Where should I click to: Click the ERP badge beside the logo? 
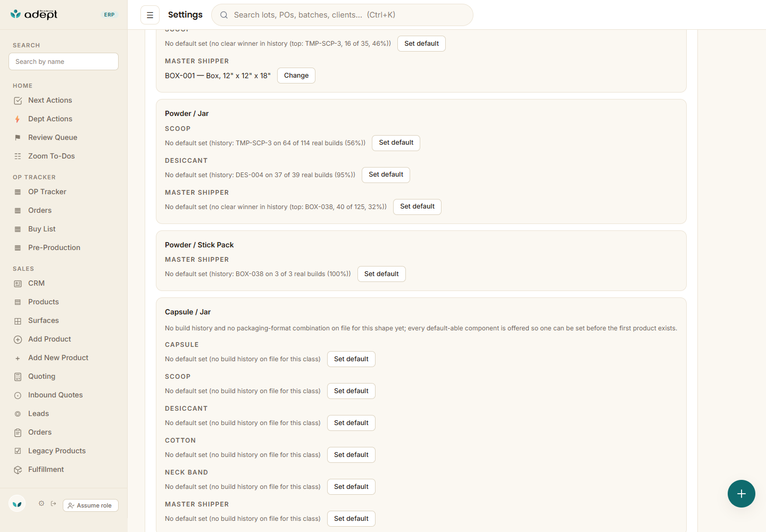(x=109, y=15)
